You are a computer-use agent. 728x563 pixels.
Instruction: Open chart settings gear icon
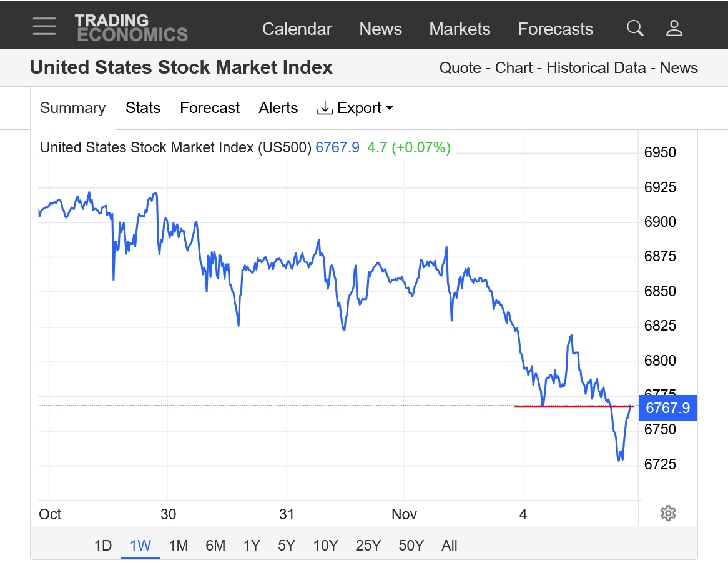pos(668,514)
